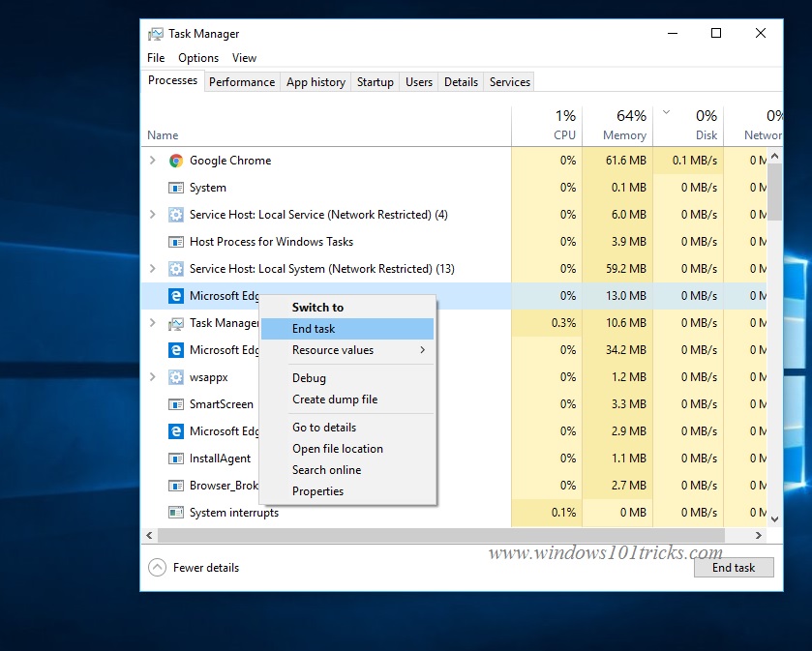Expand Service Host: Local System (Network Restricted)

pos(152,268)
